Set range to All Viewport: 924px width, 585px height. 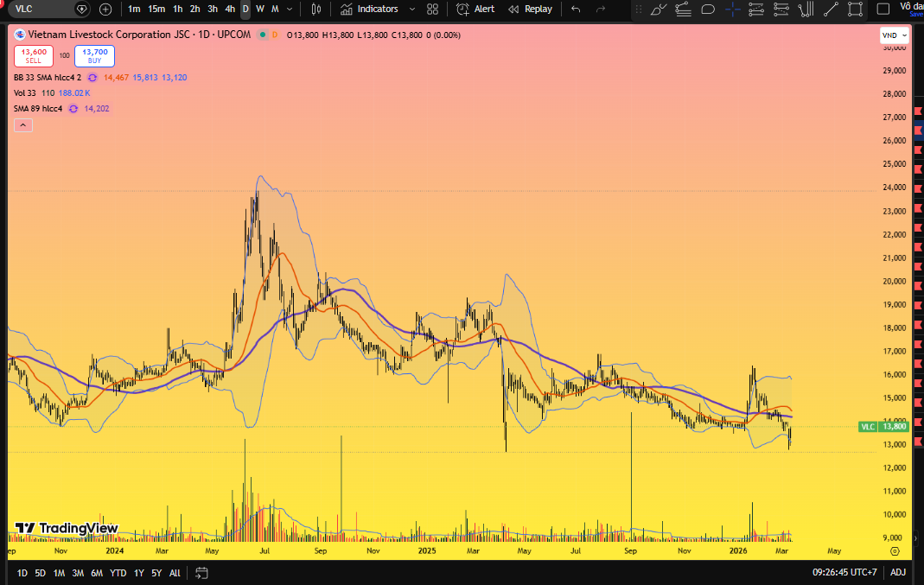coord(175,573)
